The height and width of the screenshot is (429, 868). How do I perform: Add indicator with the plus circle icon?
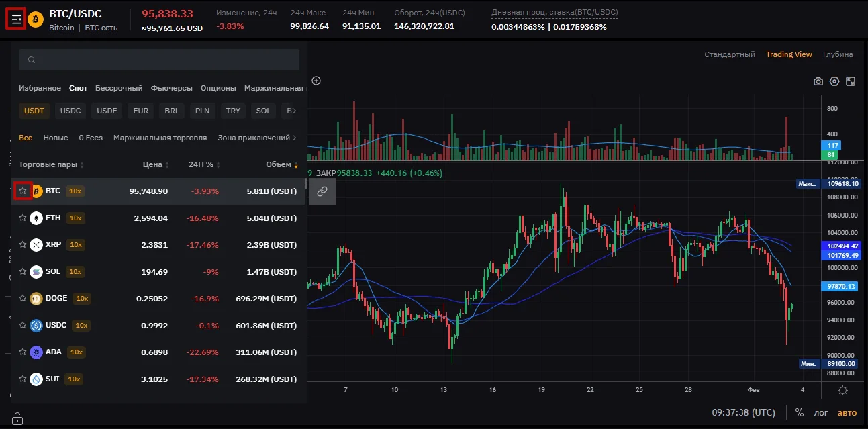pos(316,81)
